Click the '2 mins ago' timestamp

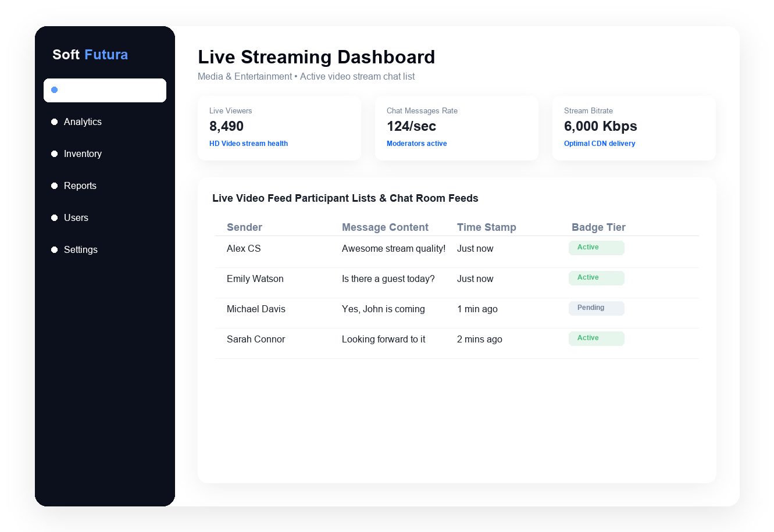point(480,339)
